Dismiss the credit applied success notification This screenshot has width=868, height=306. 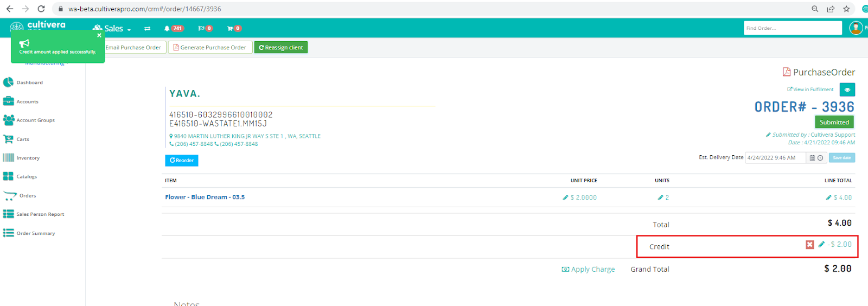99,35
